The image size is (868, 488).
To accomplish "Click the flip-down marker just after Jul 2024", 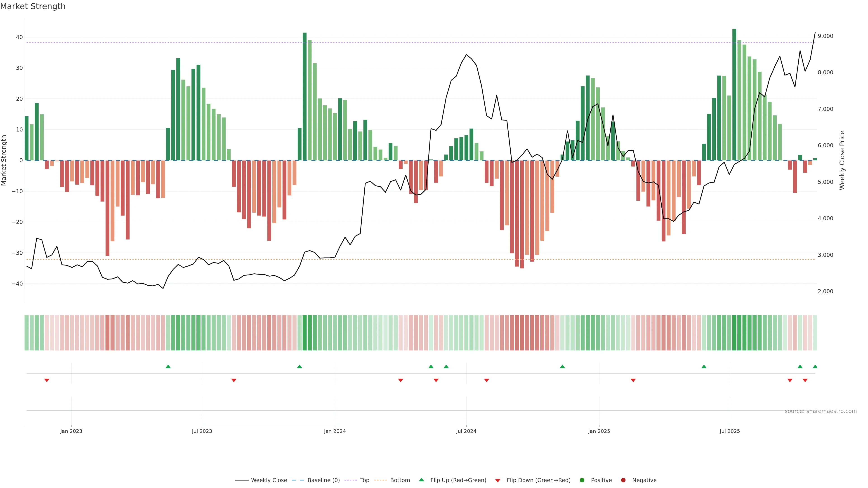I will click(487, 380).
